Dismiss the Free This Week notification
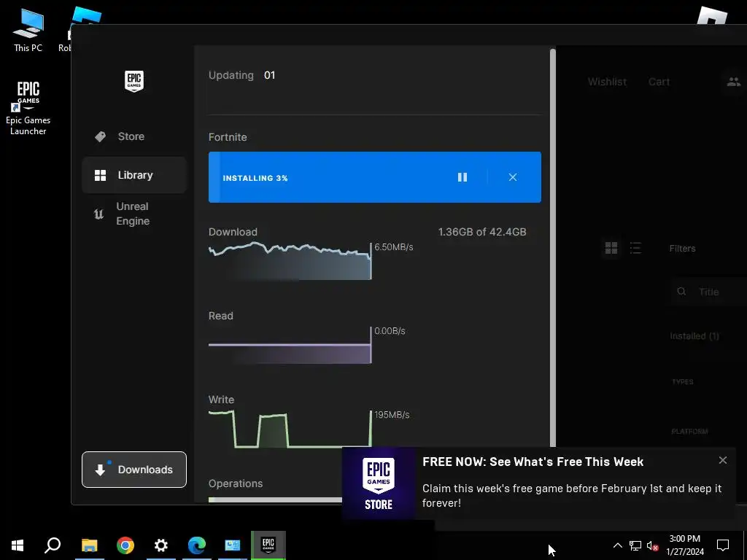Viewport: 747px width, 560px height. coord(723,460)
